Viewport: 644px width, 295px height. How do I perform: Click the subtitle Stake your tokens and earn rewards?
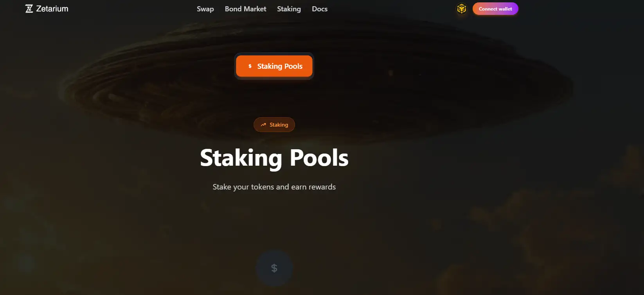tap(274, 187)
